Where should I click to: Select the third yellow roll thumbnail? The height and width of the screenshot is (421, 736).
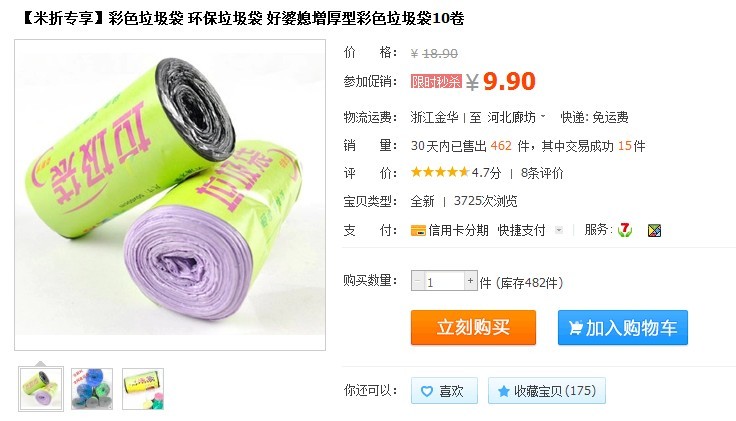pyautogui.click(x=143, y=389)
